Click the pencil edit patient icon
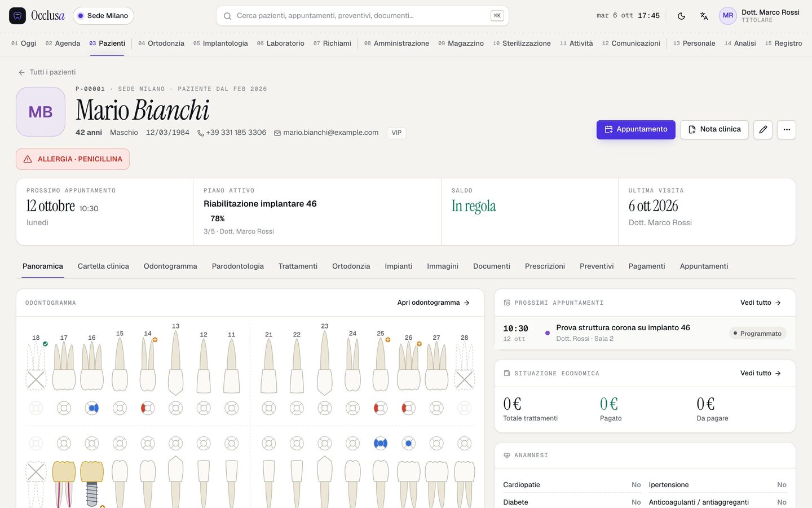 tap(763, 129)
